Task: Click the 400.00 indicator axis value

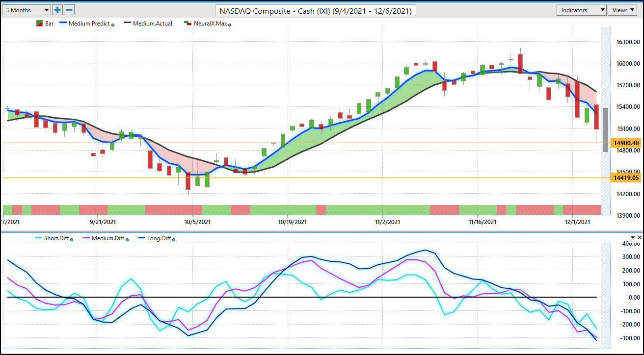Action: tap(631, 244)
